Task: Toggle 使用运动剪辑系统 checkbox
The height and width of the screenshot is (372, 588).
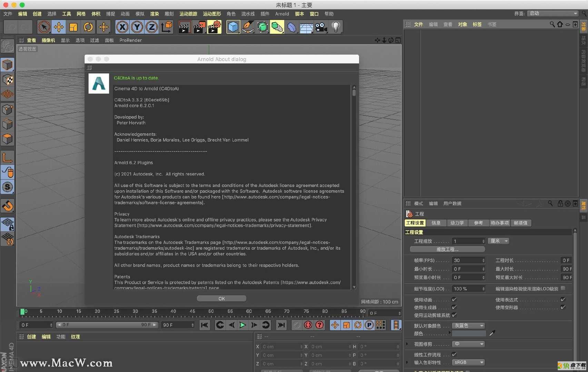Action: 454,314
